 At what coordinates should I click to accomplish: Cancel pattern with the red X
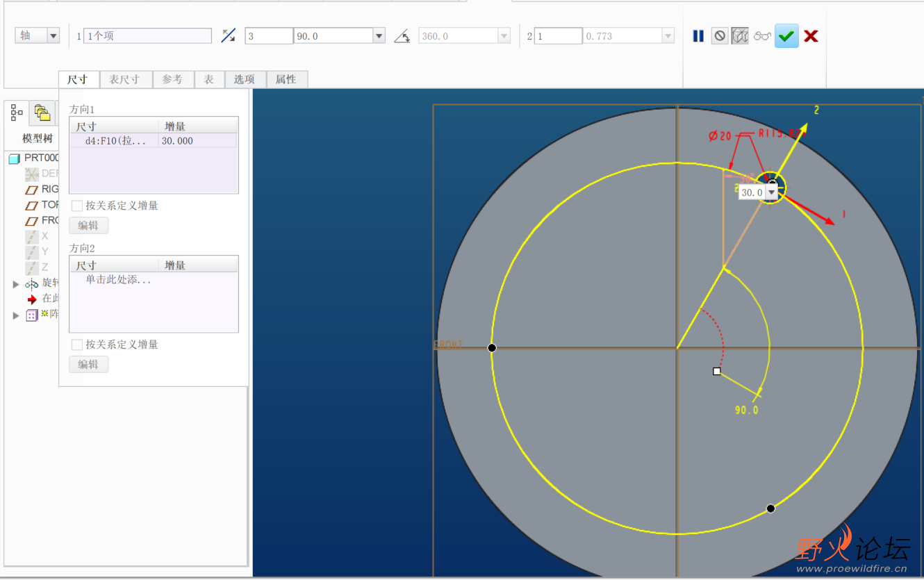[x=811, y=36]
